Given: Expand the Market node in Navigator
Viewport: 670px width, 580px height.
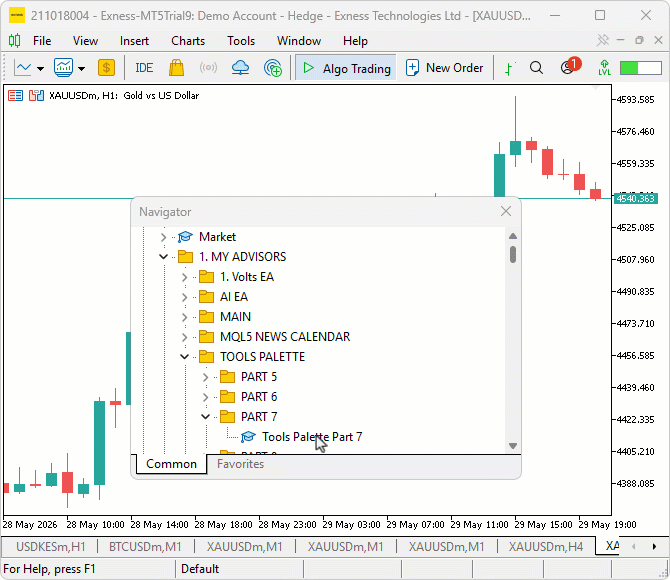Looking at the screenshot, I should tap(163, 237).
